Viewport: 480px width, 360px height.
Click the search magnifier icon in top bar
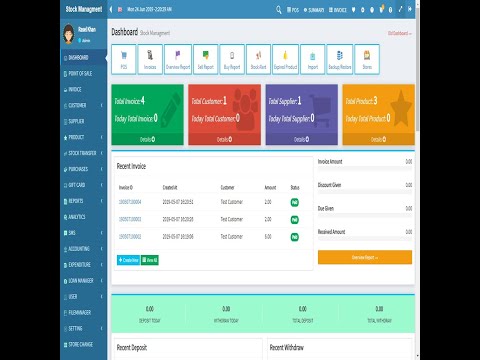point(279,10)
